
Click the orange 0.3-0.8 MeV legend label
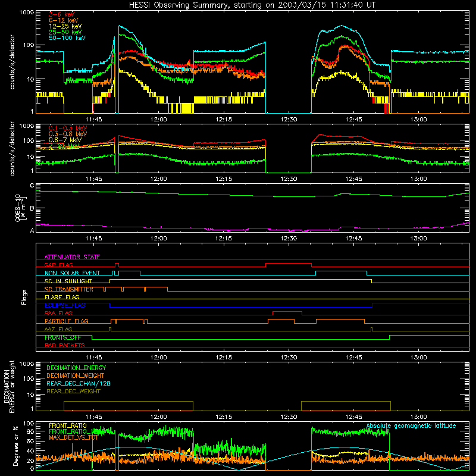pos(68,134)
